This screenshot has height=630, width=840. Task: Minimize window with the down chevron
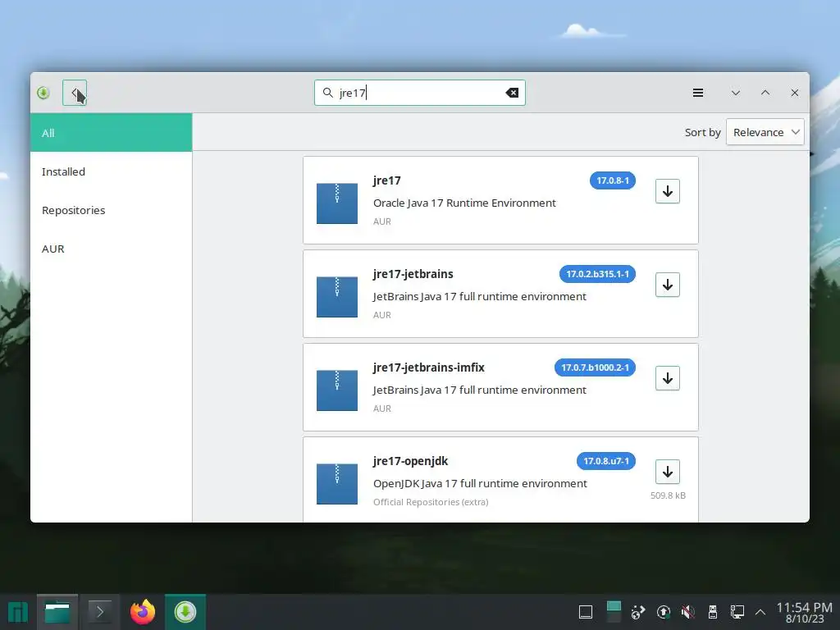click(736, 93)
